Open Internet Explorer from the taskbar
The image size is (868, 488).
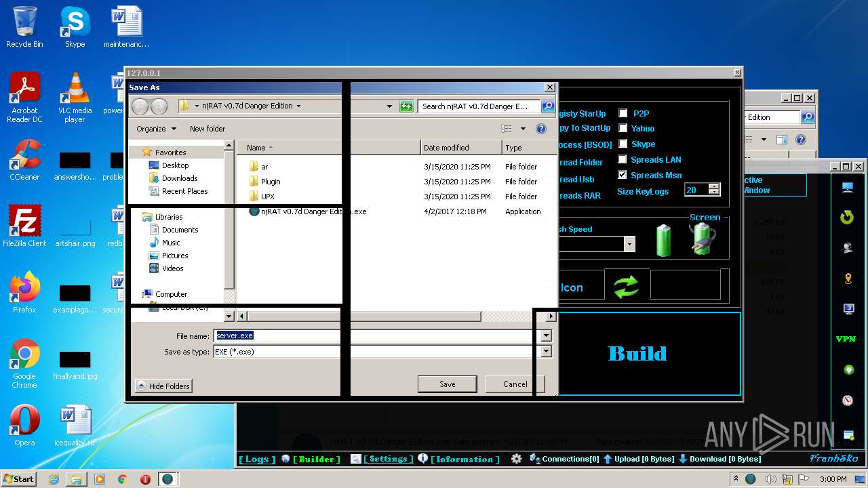tap(54, 479)
